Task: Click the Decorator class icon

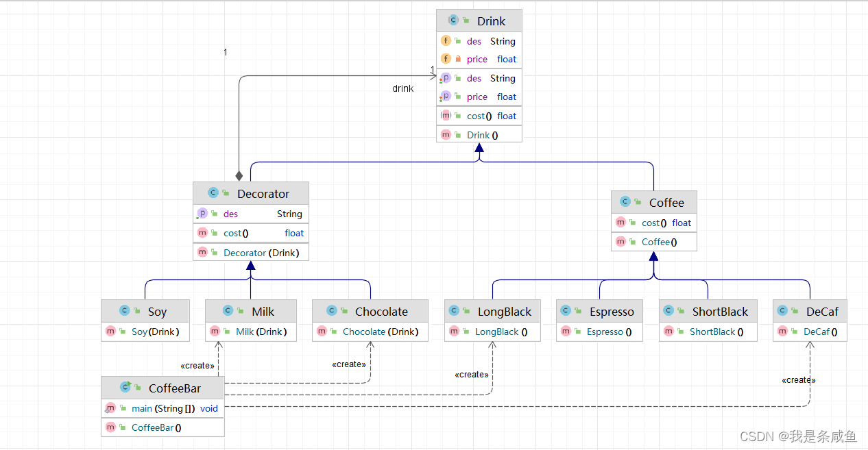Action: (213, 193)
